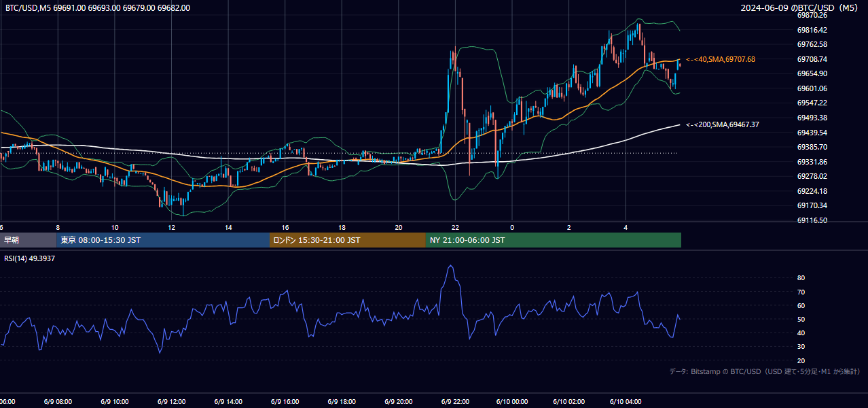
Task: Click RSI scale value 80
Action: click(x=801, y=278)
